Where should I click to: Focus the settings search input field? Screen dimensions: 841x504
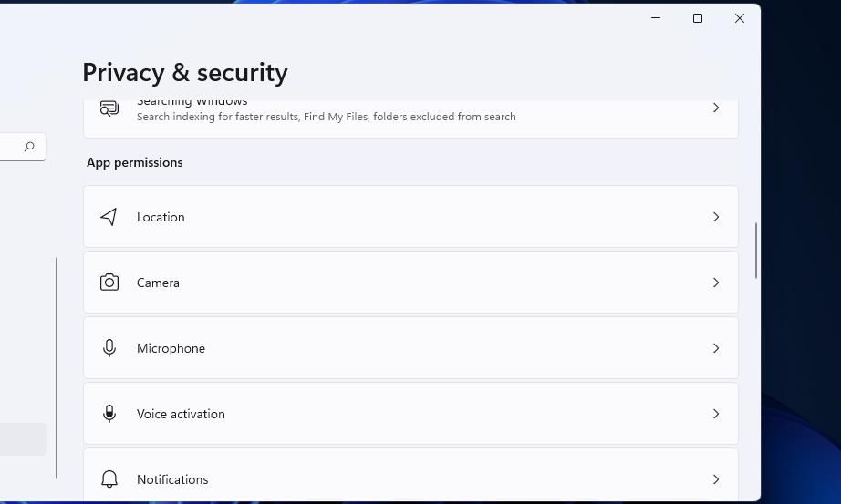(x=22, y=147)
